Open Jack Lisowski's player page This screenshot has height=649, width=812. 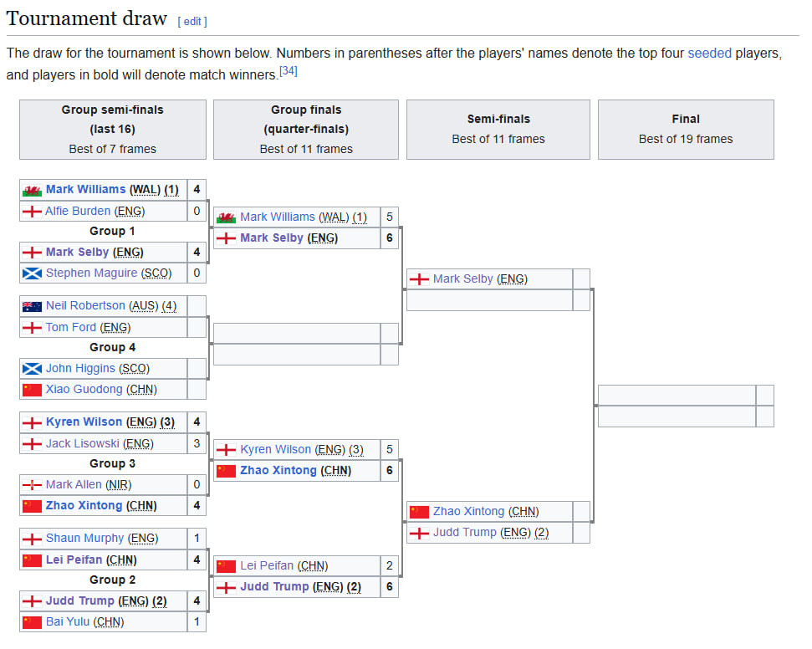[x=82, y=444]
